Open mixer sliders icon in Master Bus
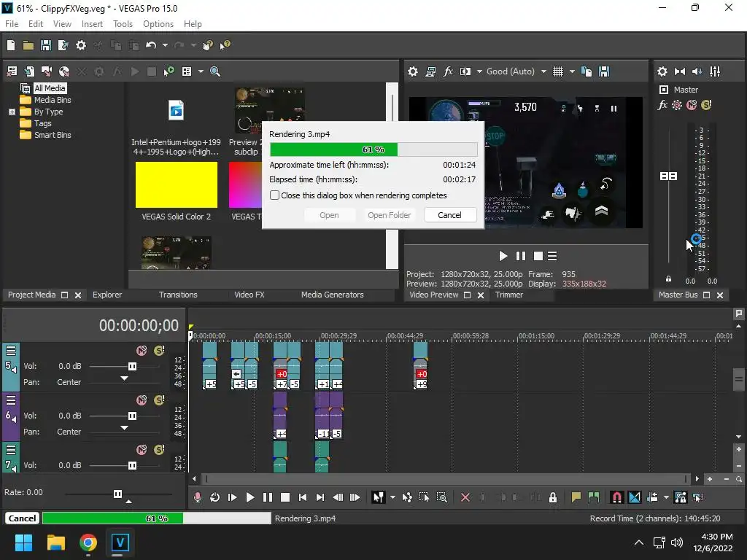 [x=715, y=71]
